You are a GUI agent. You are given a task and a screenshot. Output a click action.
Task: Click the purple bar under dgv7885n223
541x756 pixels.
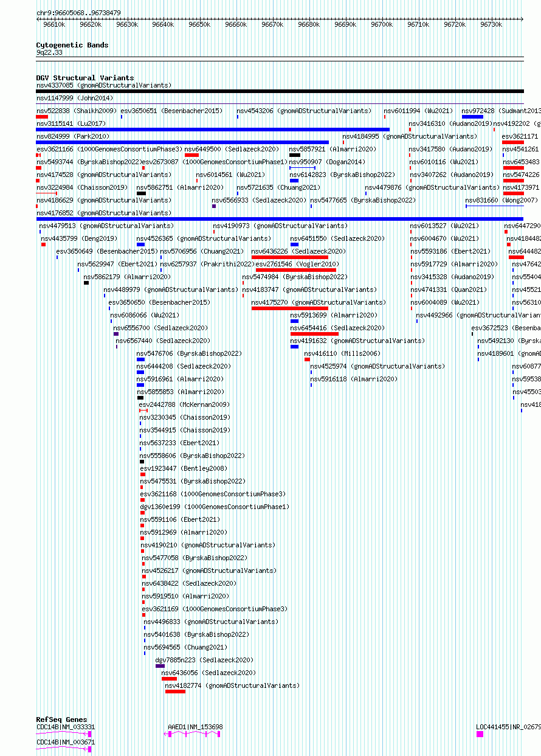160,666
